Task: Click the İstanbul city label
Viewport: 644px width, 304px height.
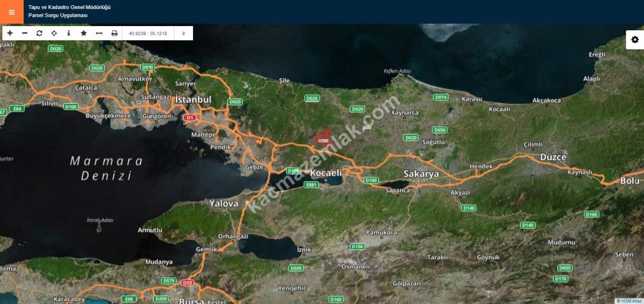Action: pos(193,100)
